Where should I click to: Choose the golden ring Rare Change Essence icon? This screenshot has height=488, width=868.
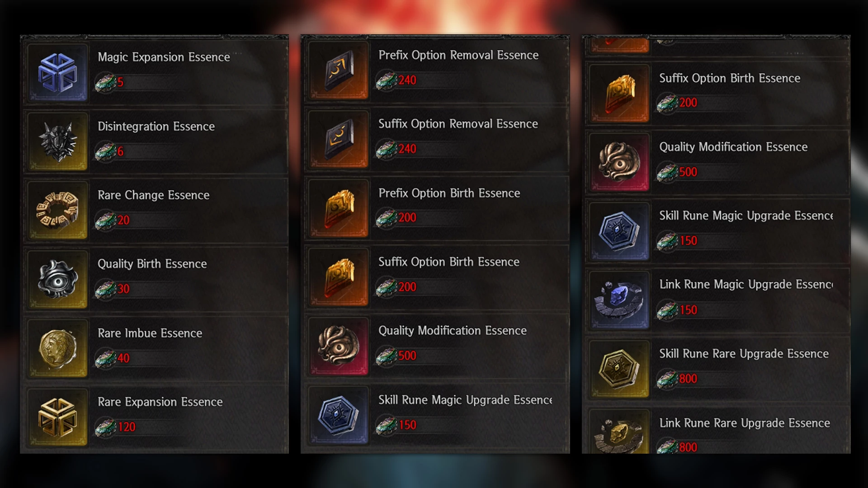point(58,211)
